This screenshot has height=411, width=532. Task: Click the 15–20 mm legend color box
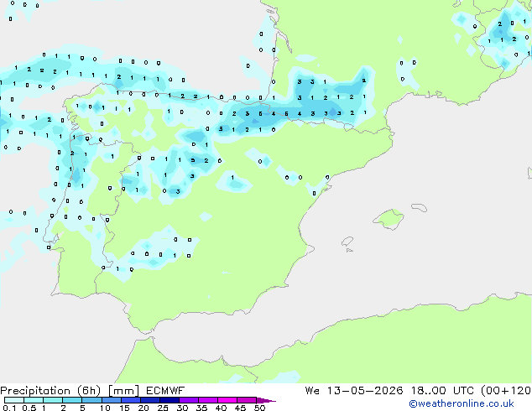pyautogui.click(x=131, y=400)
